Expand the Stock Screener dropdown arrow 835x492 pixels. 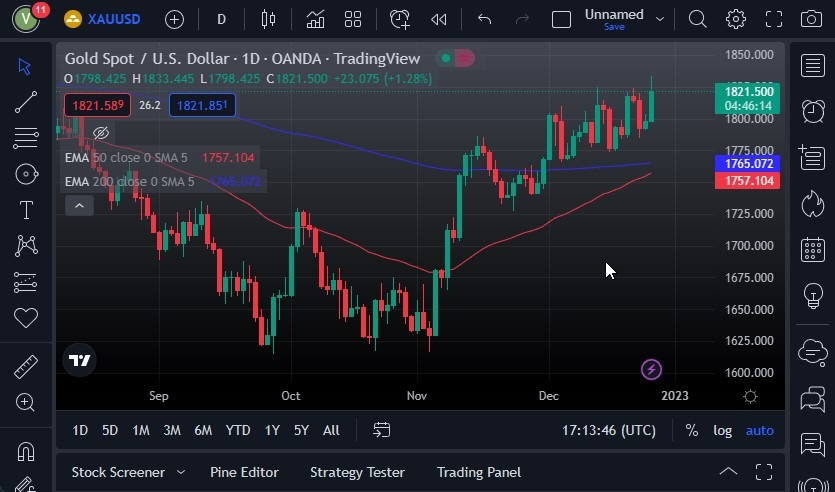[x=181, y=472]
